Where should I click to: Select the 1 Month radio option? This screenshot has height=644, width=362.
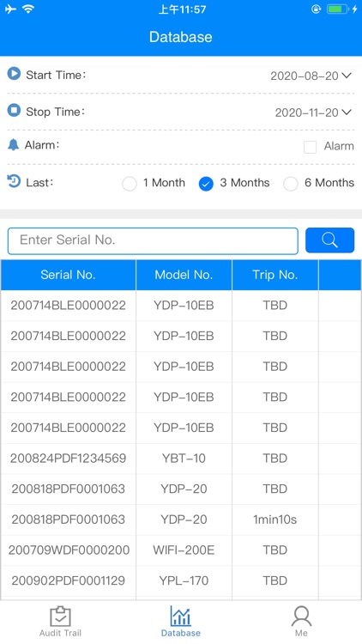click(x=130, y=184)
